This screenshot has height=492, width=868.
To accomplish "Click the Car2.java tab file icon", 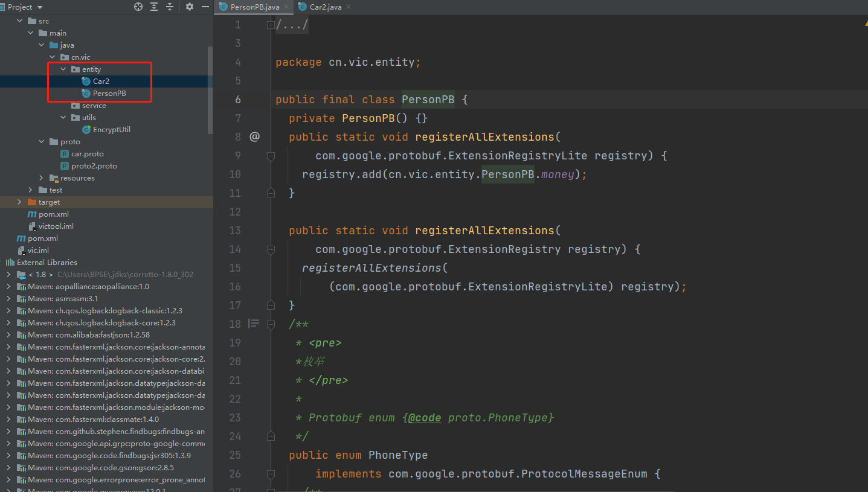I will point(302,7).
